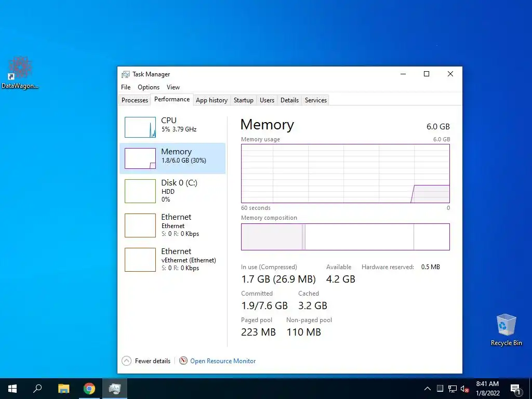Open the View menu
Image resolution: width=532 pixels, height=399 pixels.
(173, 87)
